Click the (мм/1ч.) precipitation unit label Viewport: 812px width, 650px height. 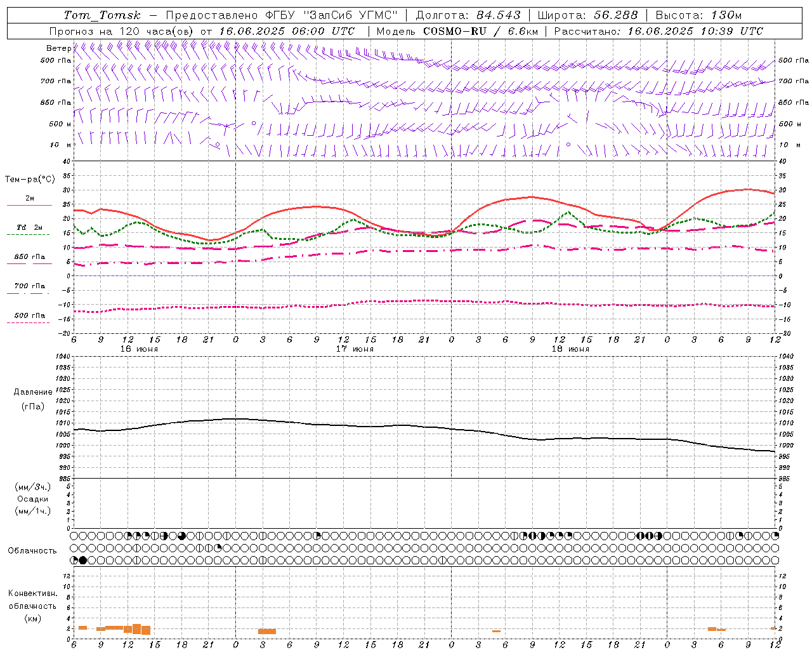pyautogui.click(x=33, y=511)
